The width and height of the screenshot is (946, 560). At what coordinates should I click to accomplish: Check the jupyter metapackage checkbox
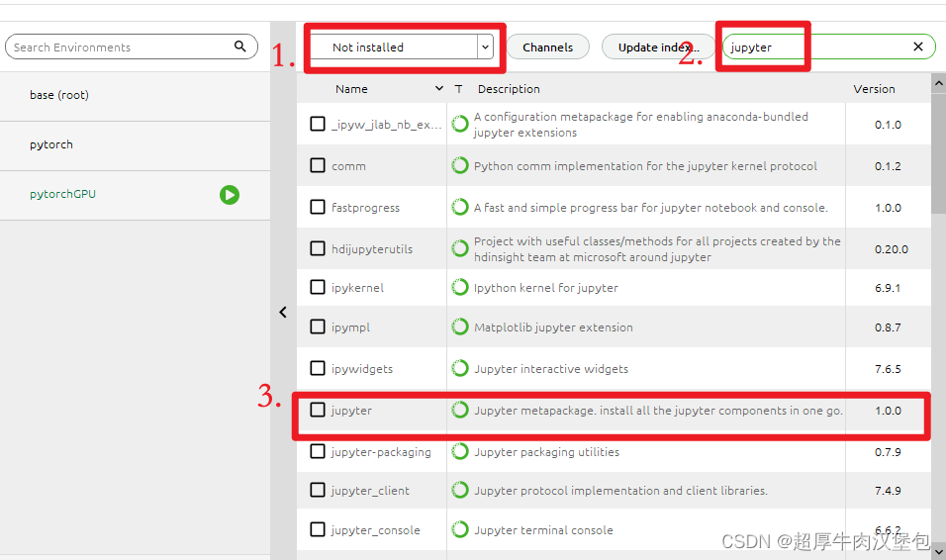[318, 410]
